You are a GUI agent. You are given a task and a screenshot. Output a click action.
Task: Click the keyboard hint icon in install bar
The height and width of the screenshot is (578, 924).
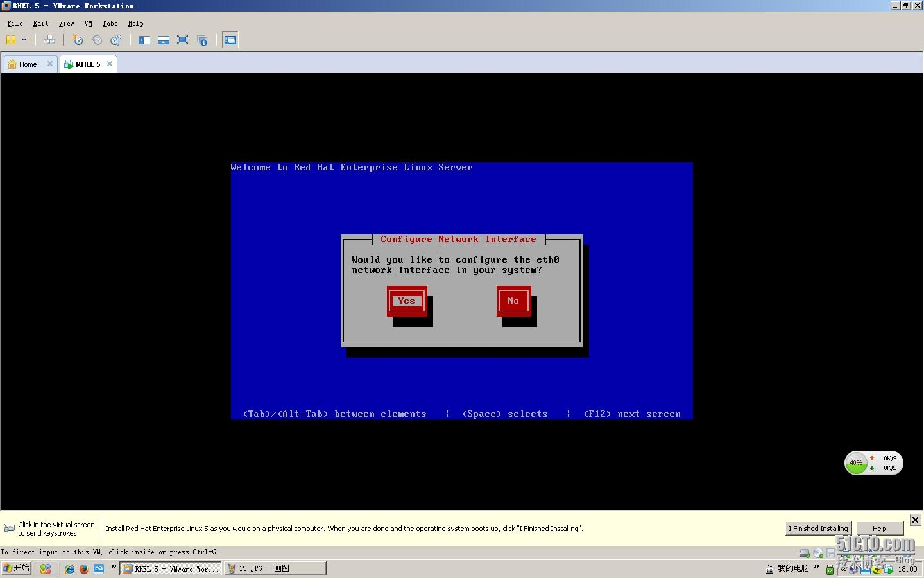[x=10, y=529]
